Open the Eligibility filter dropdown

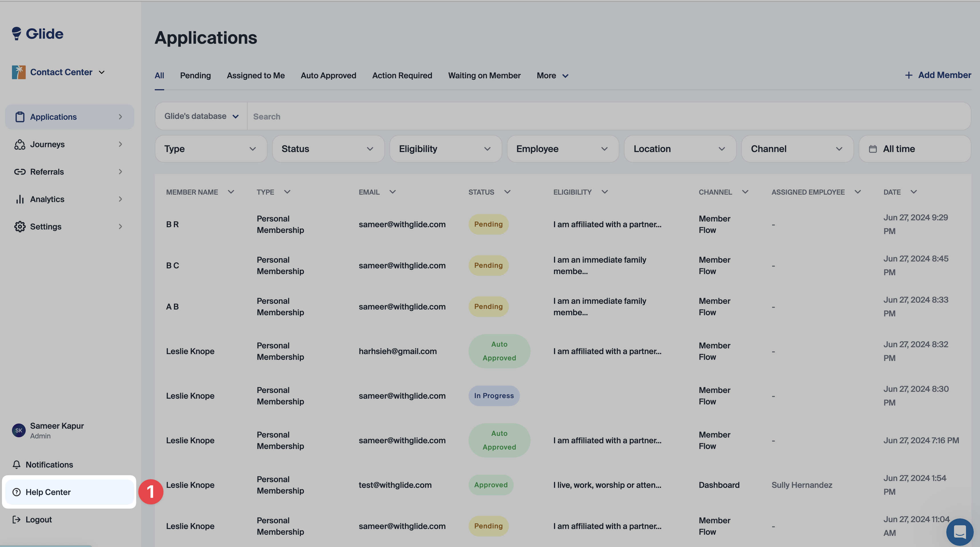(x=445, y=149)
